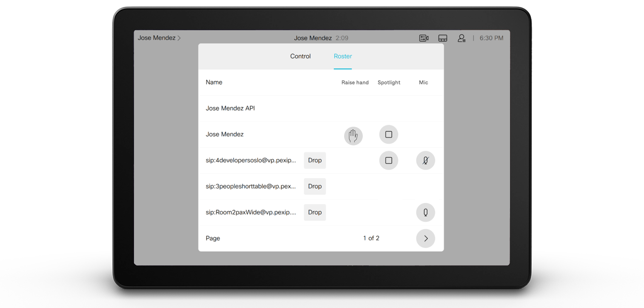Mute the sip:Room2paxWide microphone icon
The width and height of the screenshot is (644, 308).
425,212
